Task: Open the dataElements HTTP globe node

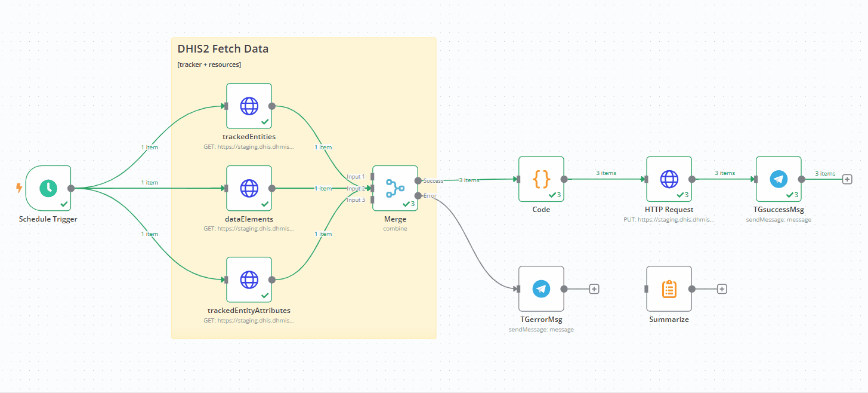Action: (249, 188)
